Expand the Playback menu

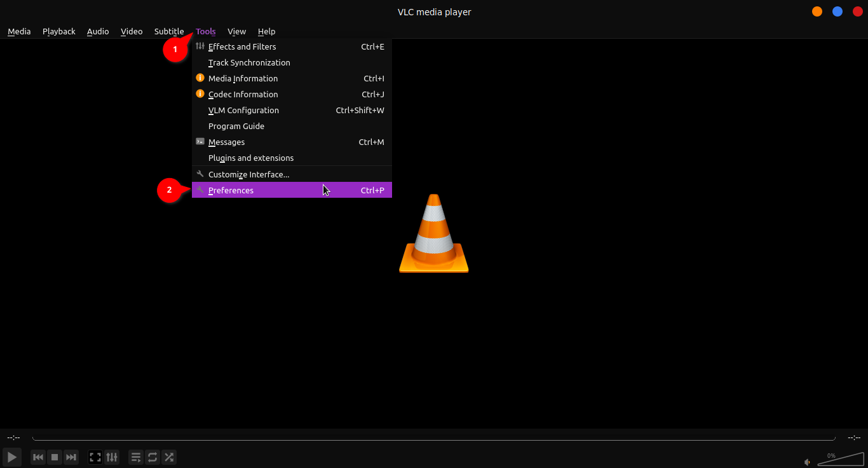(x=59, y=31)
